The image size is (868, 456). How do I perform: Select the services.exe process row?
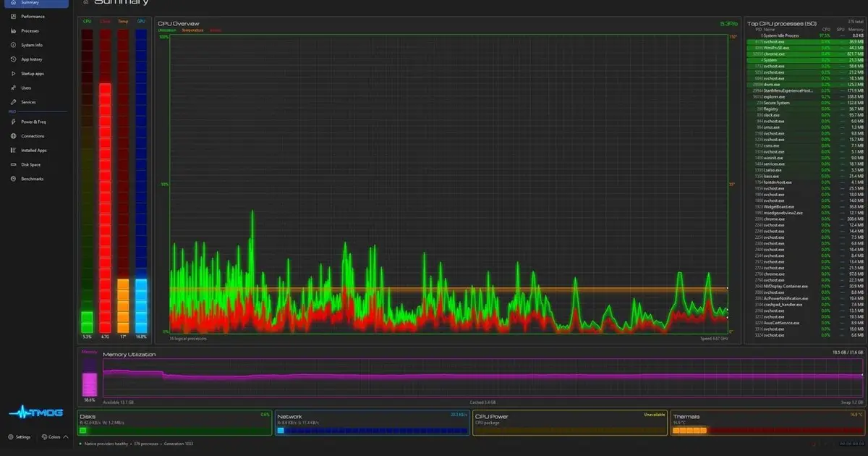(806, 164)
